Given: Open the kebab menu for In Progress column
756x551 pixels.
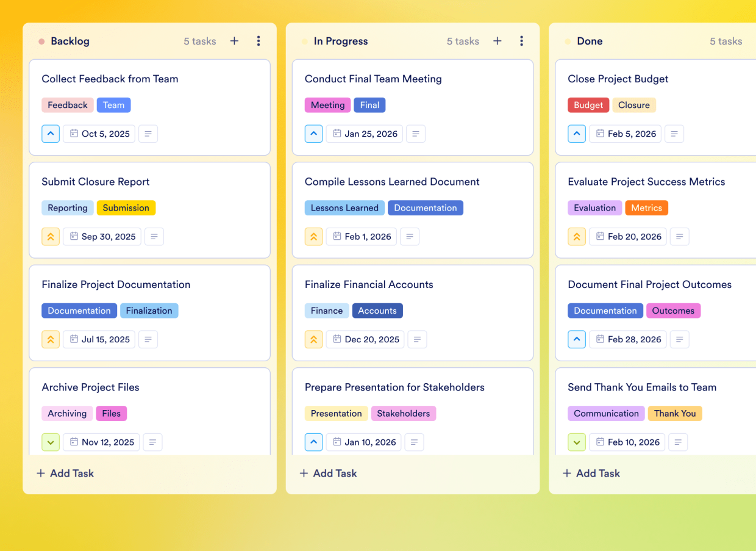Looking at the screenshot, I should [x=521, y=41].
